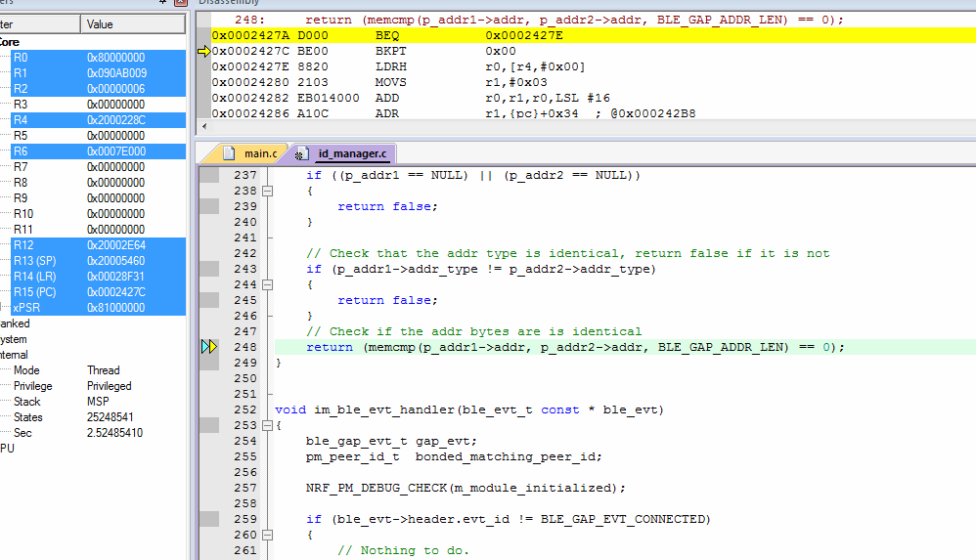Image resolution: width=976 pixels, height=560 pixels.
Task: Select the R6 register row
Action: click(x=99, y=151)
